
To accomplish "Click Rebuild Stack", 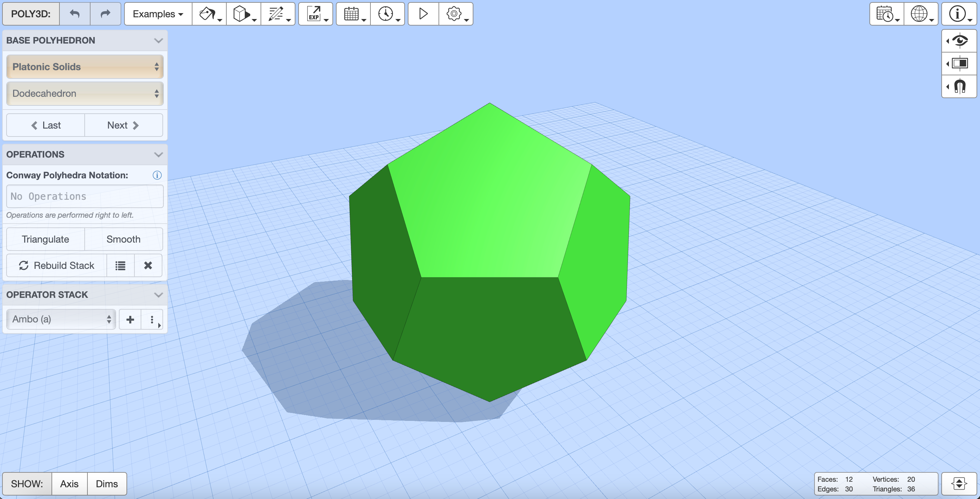I will tap(57, 265).
